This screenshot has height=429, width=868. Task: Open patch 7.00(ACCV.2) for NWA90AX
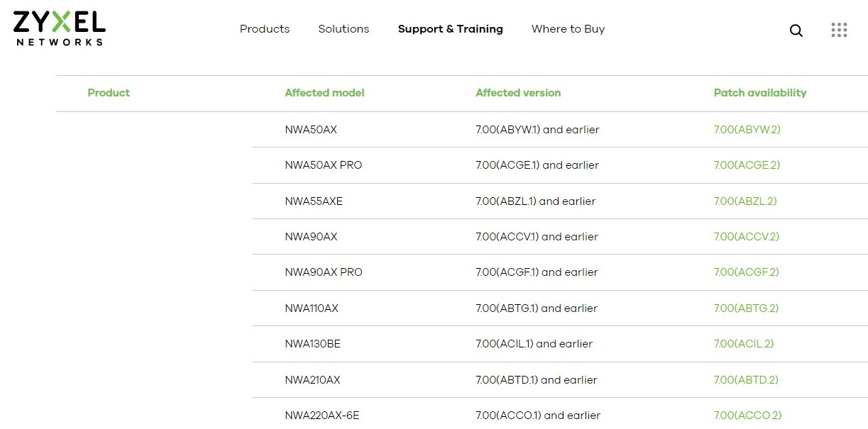coord(746,236)
